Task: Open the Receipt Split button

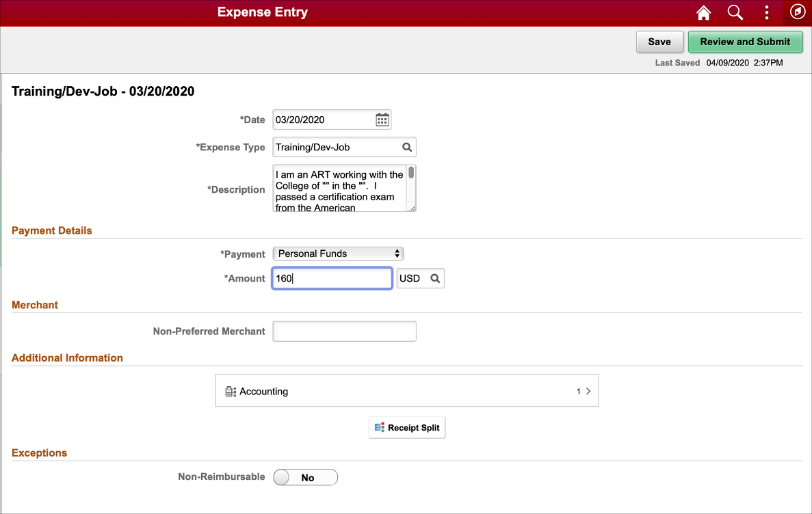Action: (x=407, y=428)
